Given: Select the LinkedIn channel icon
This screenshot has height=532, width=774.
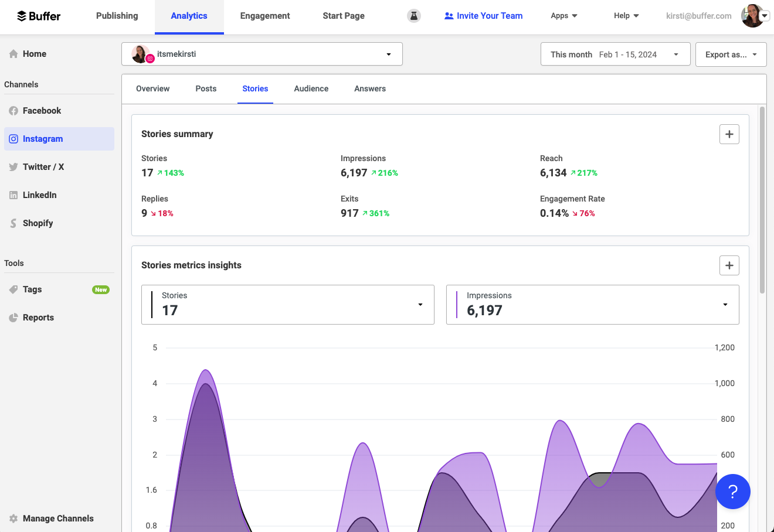Looking at the screenshot, I should (13, 195).
